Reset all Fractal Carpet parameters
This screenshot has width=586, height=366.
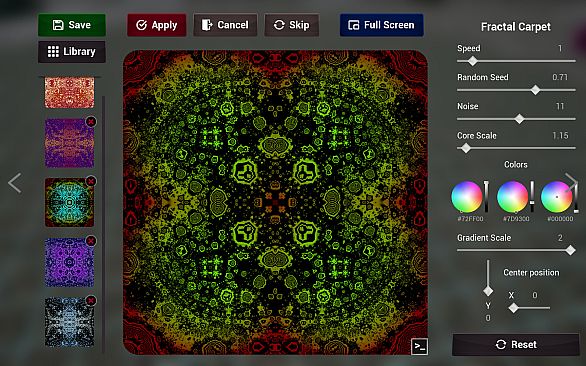[516, 344]
